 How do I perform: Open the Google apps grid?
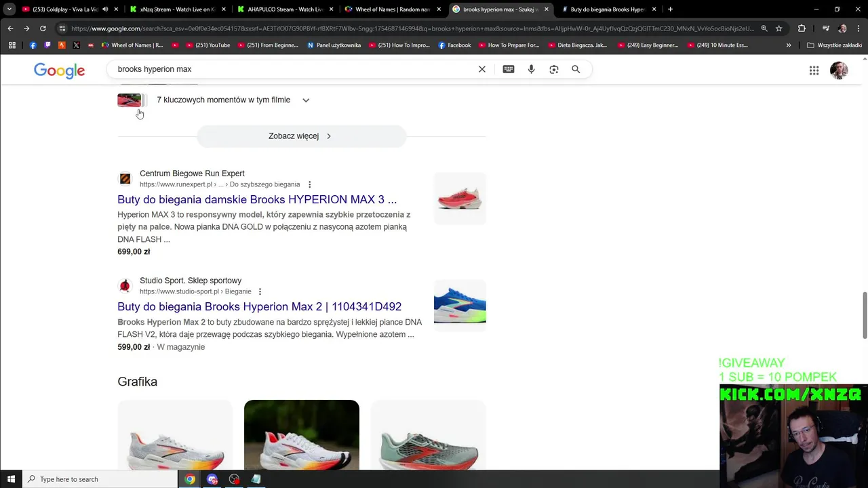(814, 70)
